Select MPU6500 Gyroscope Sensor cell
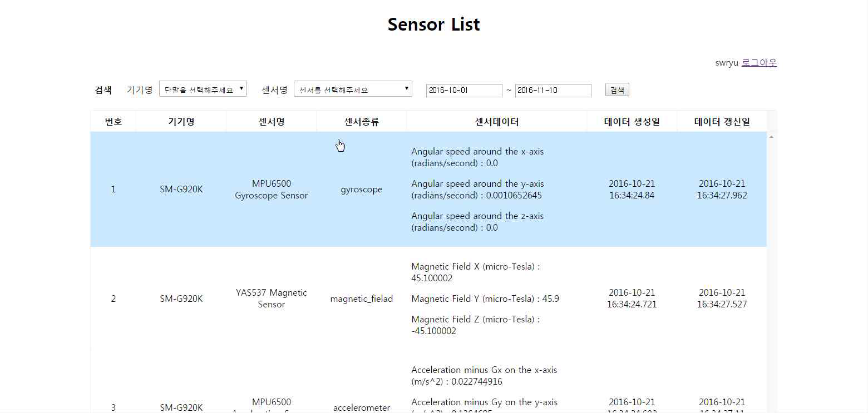This screenshot has height=413, width=868. click(272, 190)
